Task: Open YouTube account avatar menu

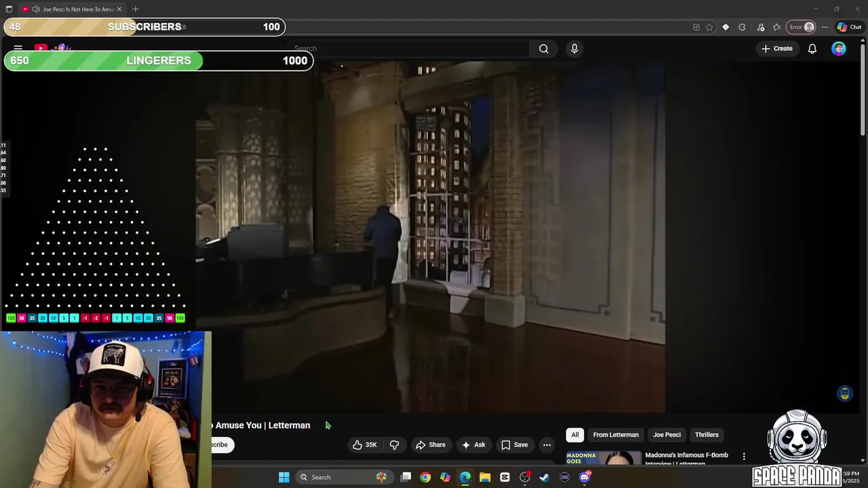Action: point(839,48)
